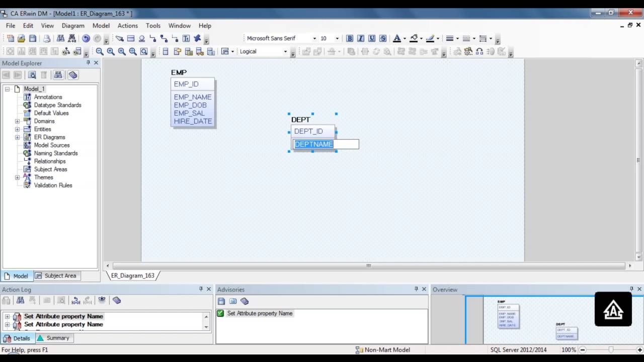Click the Font Color A icon
The width and height of the screenshot is (644, 362).
tap(397, 38)
